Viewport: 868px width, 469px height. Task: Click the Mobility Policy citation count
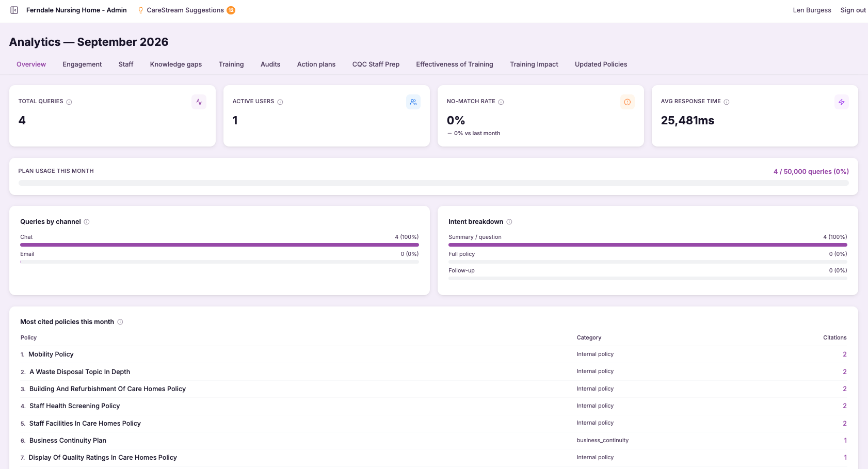click(845, 354)
